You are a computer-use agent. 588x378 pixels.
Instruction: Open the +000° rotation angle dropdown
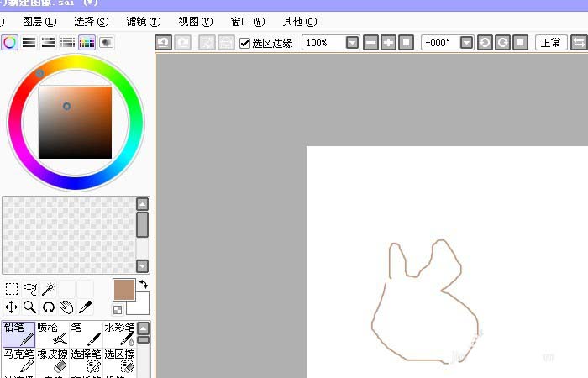tap(466, 43)
